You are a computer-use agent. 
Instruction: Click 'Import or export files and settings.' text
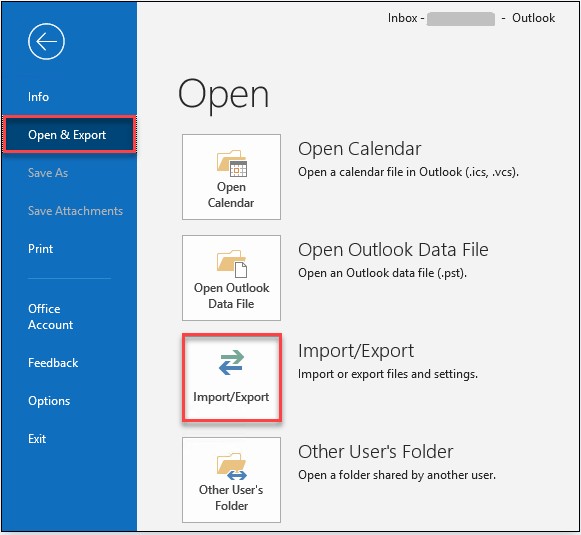tap(388, 374)
